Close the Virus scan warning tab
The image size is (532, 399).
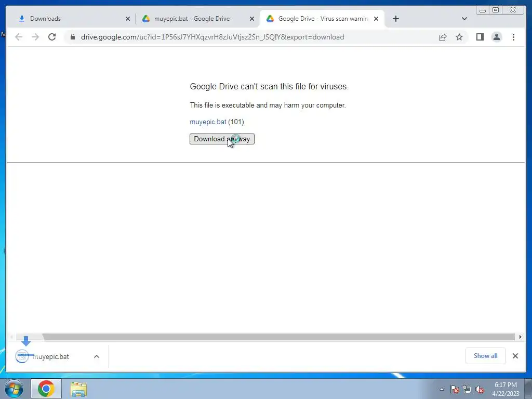click(376, 19)
